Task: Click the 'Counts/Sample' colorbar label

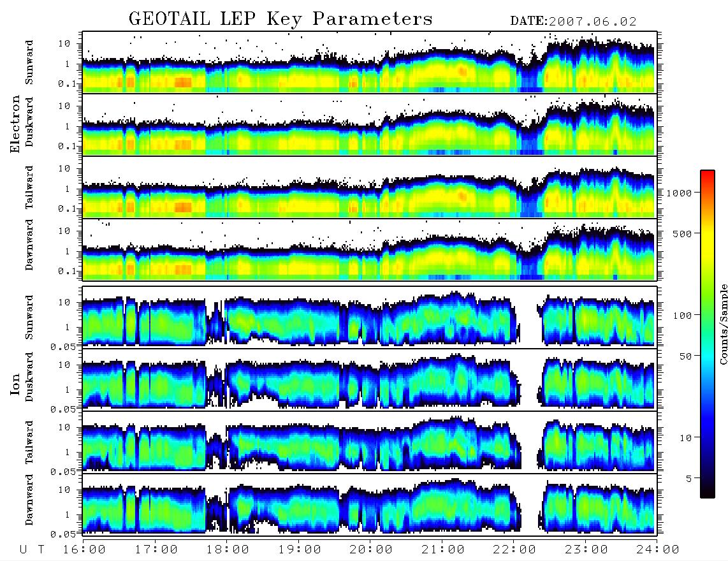Action: click(x=723, y=324)
